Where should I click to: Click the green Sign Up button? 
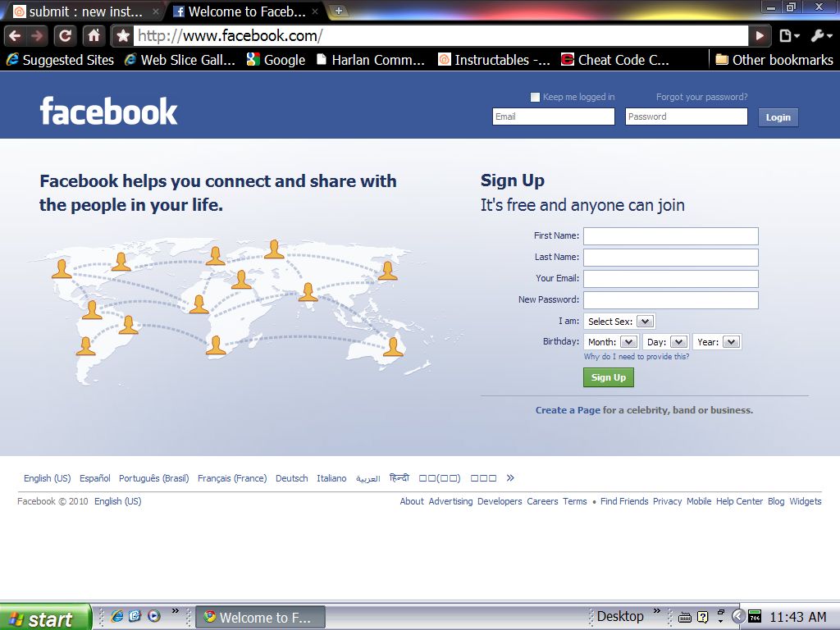click(x=608, y=377)
